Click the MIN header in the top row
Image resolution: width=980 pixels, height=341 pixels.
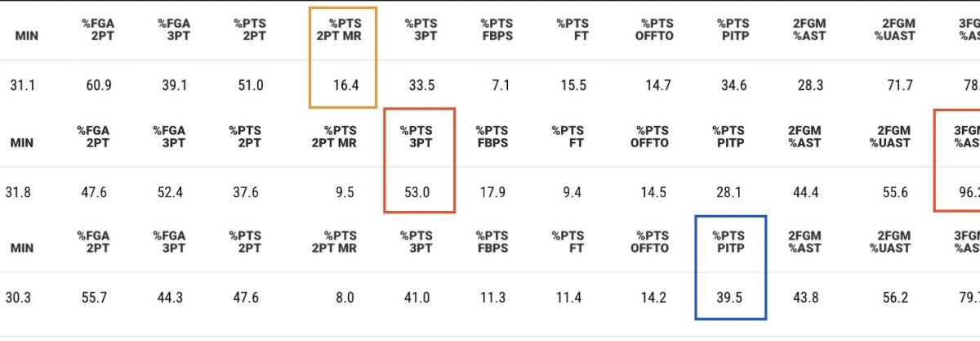(x=24, y=36)
